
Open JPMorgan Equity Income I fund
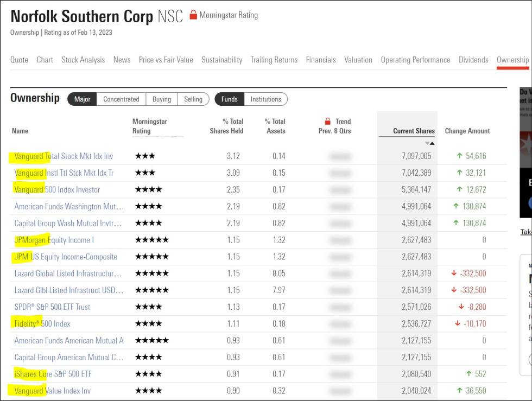(x=54, y=240)
